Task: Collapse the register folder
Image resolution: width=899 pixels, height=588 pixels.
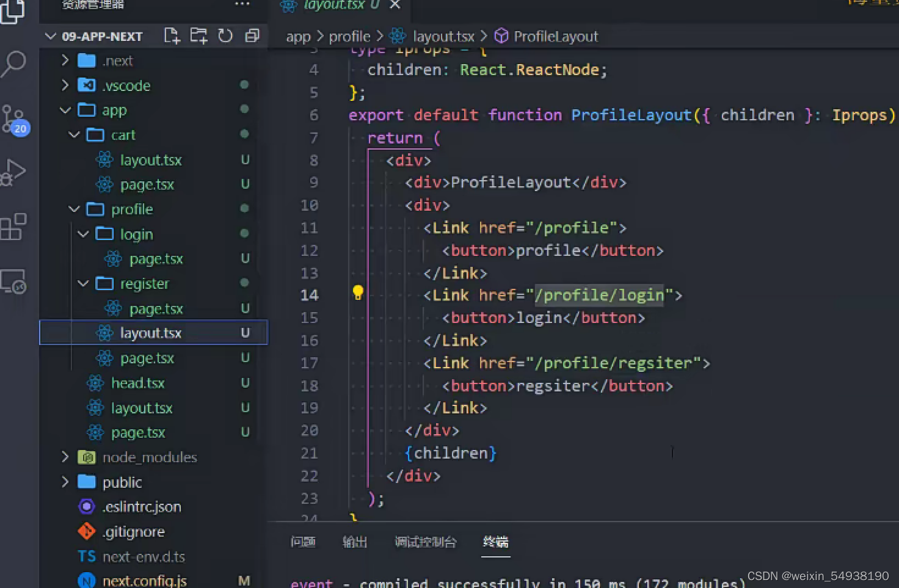Action: [x=84, y=284]
